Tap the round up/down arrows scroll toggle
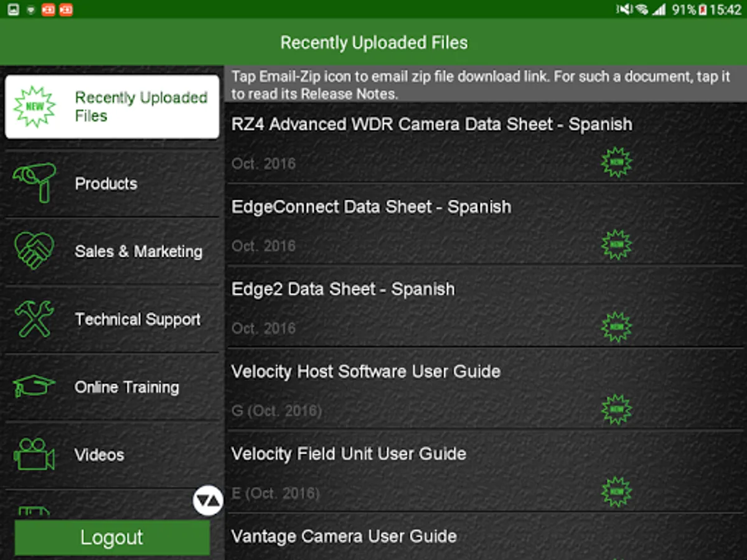This screenshot has width=747, height=560. click(208, 500)
